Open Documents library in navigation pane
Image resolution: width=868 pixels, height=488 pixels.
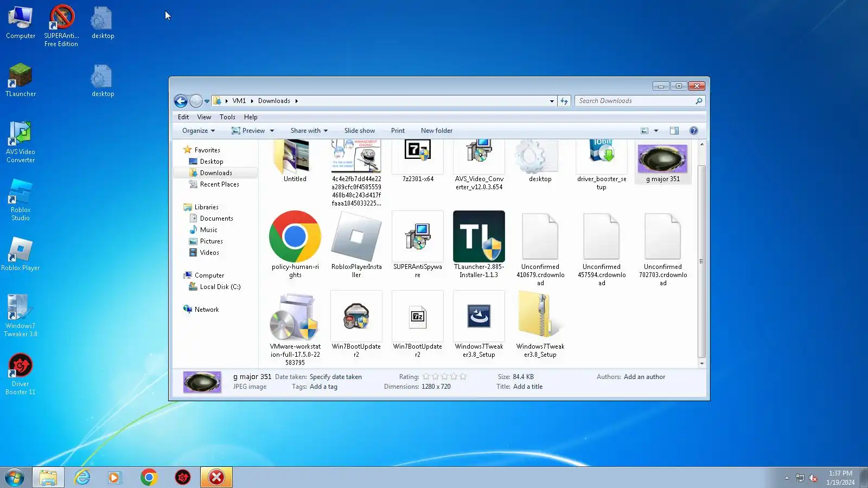point(216,219)
